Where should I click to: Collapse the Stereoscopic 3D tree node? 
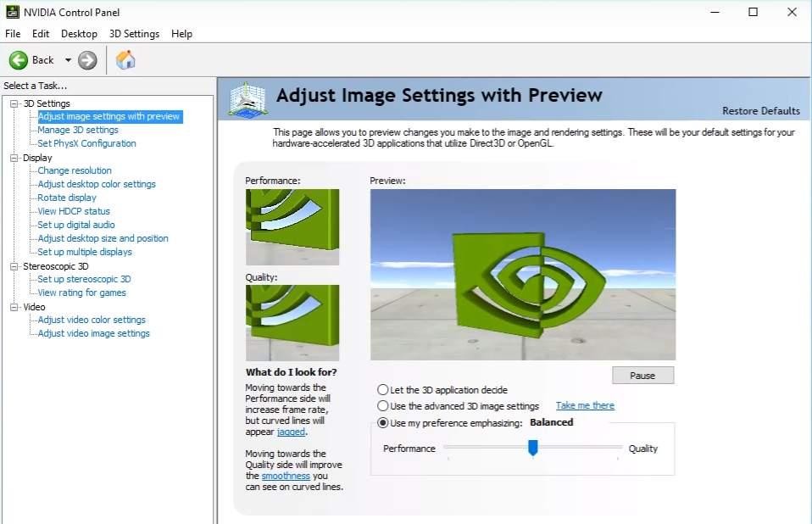tap(14, 266)
